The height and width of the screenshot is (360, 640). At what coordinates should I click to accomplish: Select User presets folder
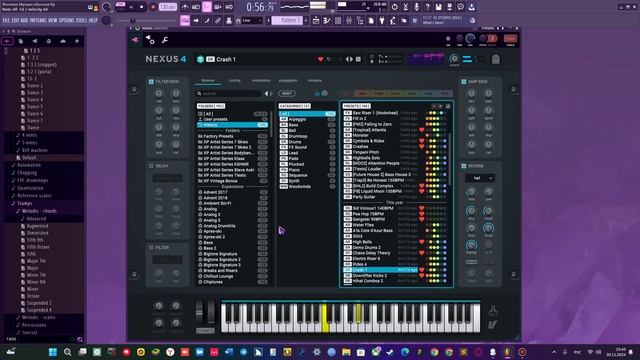[x=232, y=119]
